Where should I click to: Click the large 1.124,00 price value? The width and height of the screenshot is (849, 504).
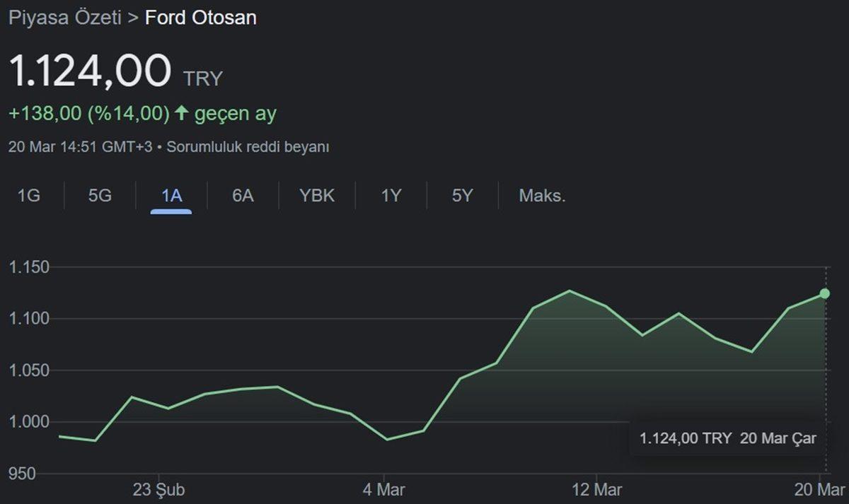tap(90, 71)
